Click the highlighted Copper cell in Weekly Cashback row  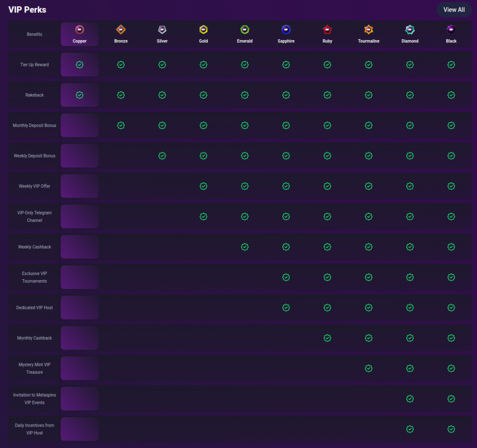click(x=80, y=247)
